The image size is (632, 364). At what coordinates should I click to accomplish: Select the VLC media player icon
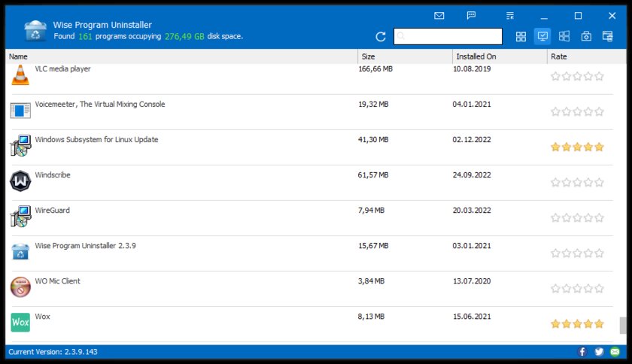click(20, 75)
